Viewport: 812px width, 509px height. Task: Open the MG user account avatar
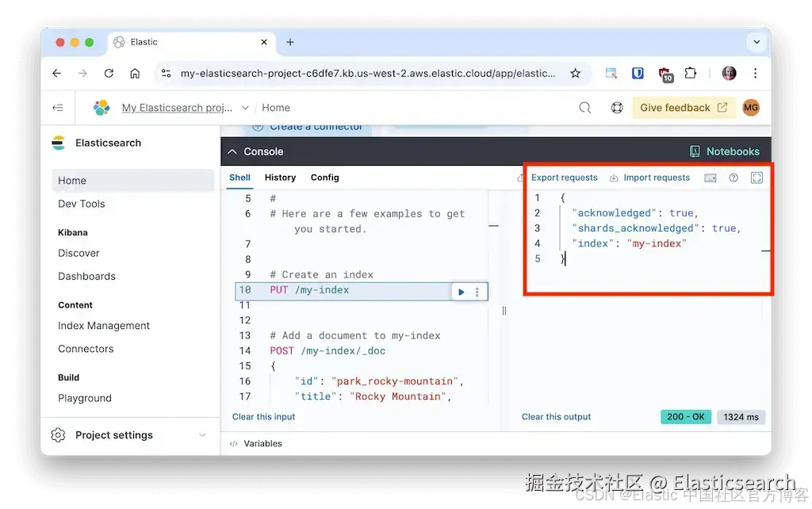tap(751, 108)
